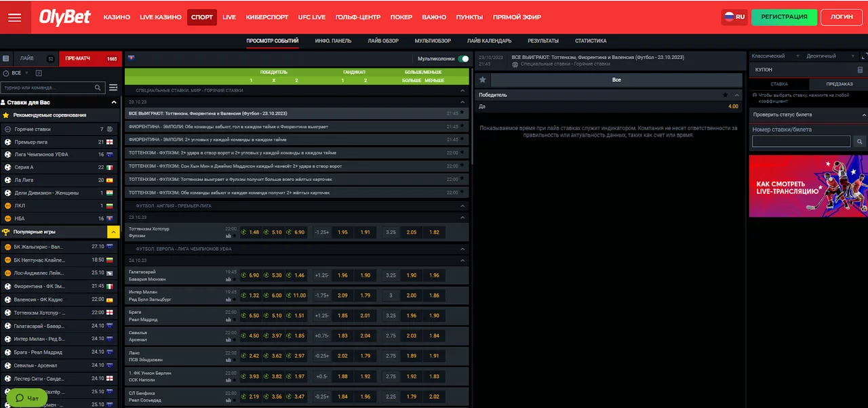
Task: Open the RU language selector
Action: [734, 17]
